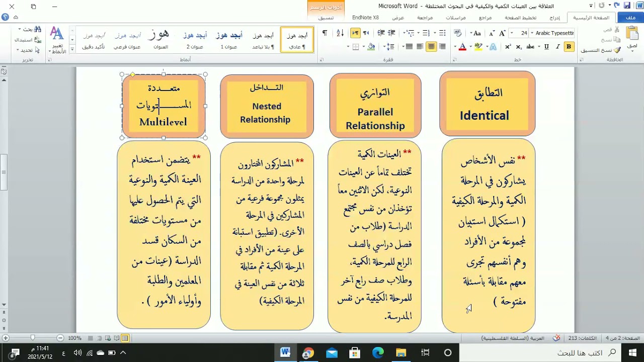Click the Format Painter brush icon
The height and width of the screenshot is (362, 644).
click(617, 50)
